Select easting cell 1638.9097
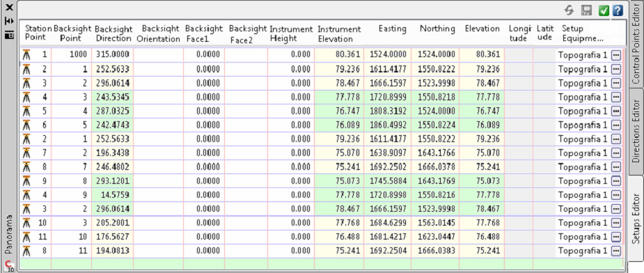The image size is (644, 273). click(388, 153)
